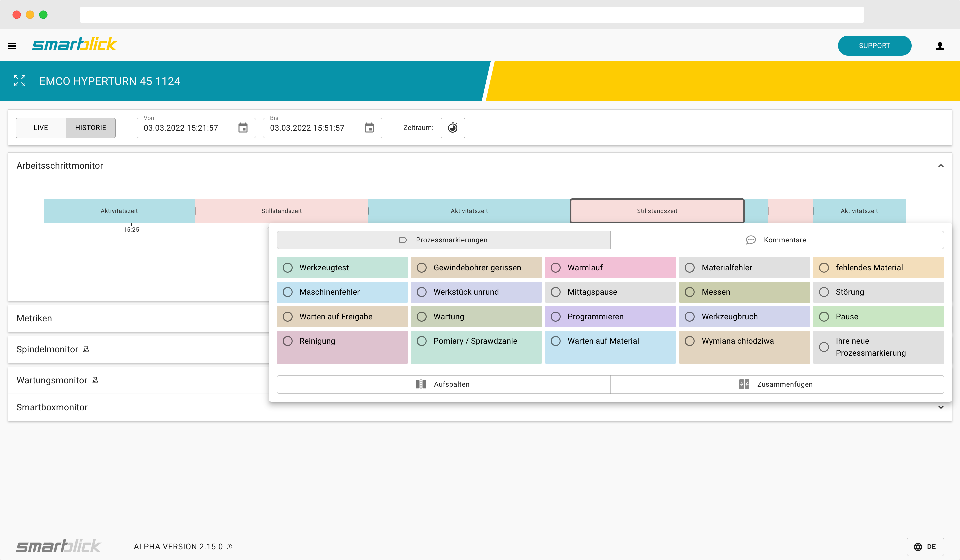Open the Zeitraum stopwatch selector
This screenshot has width=960, height=560.
point(453,128)
